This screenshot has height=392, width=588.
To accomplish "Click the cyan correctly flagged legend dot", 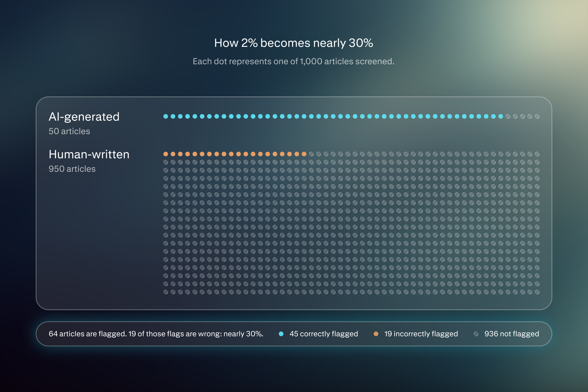I will point(281,334).
